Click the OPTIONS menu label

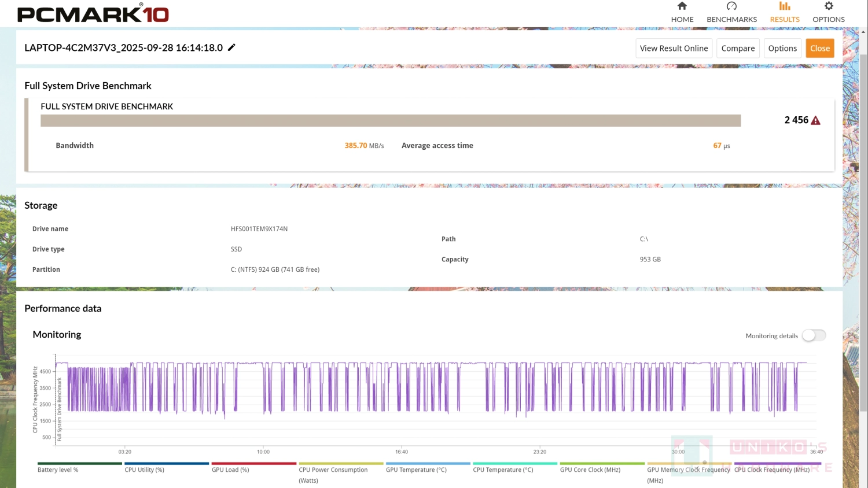click(829, 19)
